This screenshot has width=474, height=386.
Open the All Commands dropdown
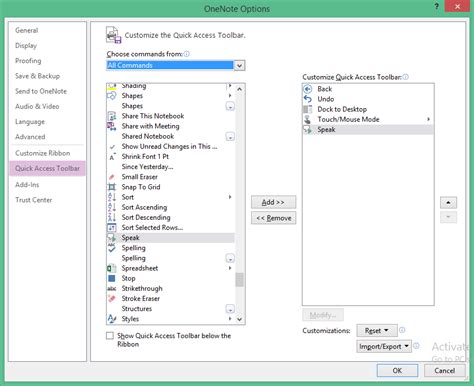239,66
